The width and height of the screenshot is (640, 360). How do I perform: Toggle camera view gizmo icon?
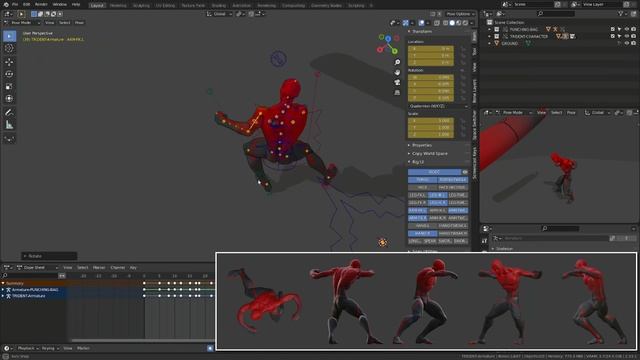pos(397,82)
